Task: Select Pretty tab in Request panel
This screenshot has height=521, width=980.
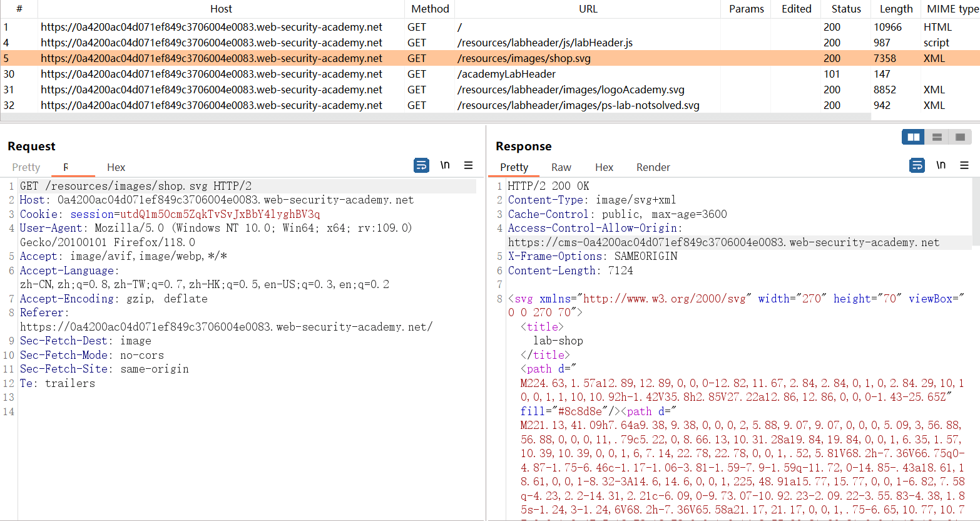Action: (26, 167)
